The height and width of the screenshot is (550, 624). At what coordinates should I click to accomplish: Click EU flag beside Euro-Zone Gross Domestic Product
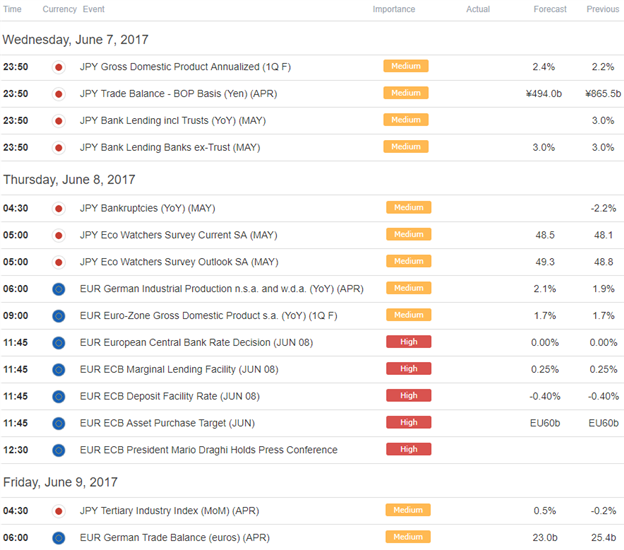pyautogui.click(x=58, y=316)
